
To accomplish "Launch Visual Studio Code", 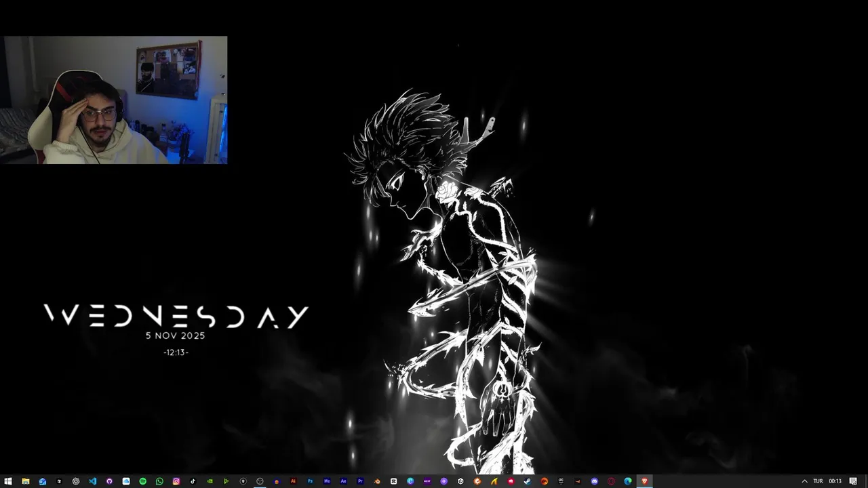I will tap(92, 481).
